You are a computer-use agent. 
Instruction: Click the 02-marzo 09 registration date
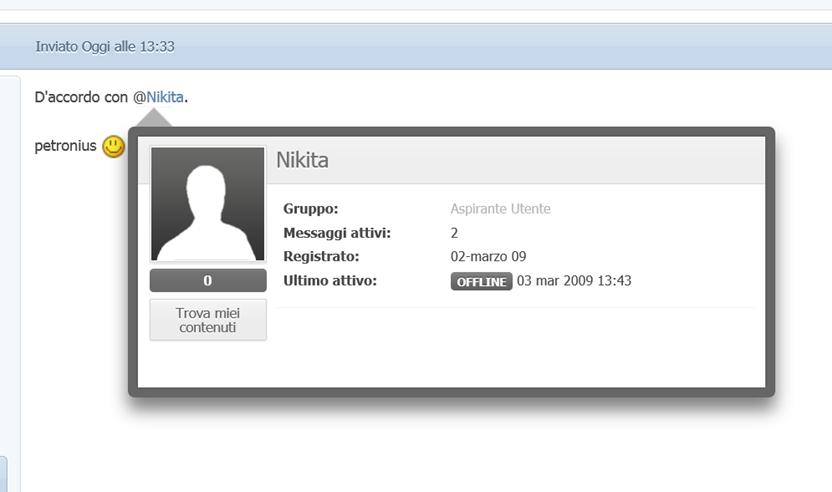pyautogui.click(x=488, y=257)
